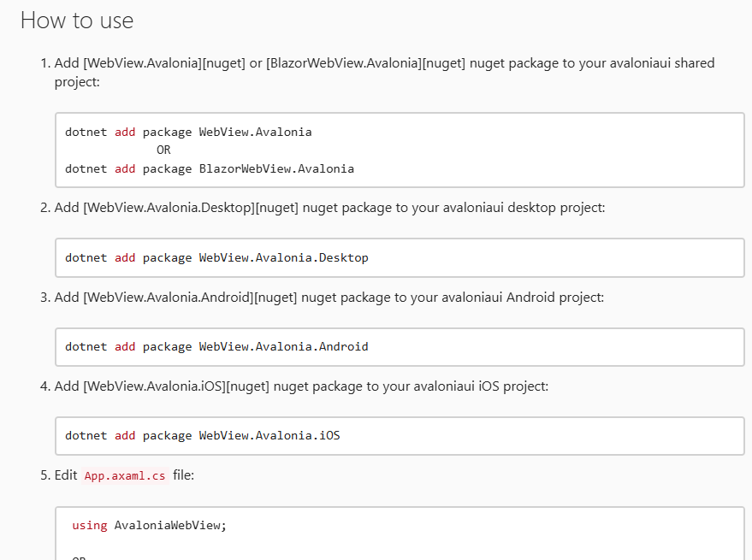Click the App.axaml.cs inline code label

pyautogui.click(x=125, y=475)
